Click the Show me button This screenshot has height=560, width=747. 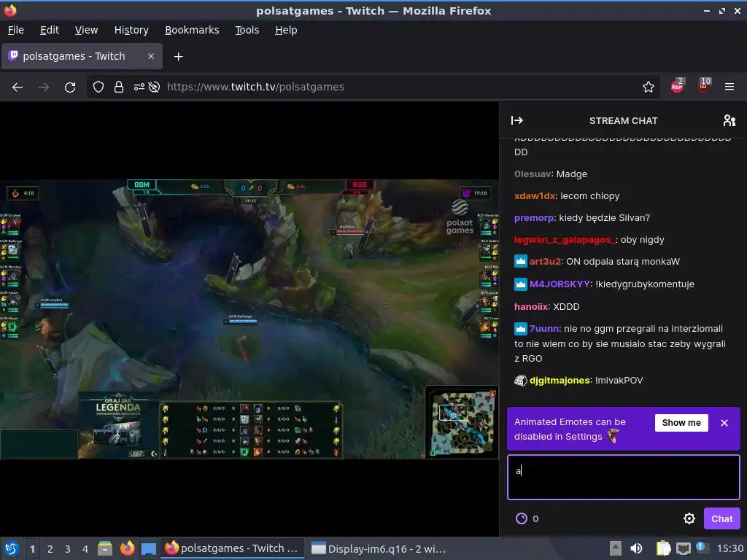(681, 423)
